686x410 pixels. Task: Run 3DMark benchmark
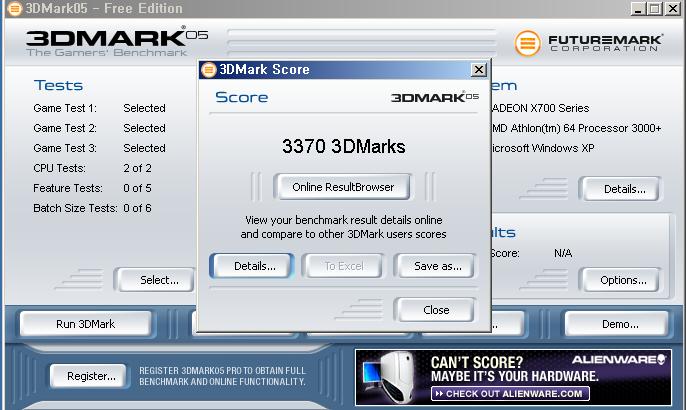point(86,324)
